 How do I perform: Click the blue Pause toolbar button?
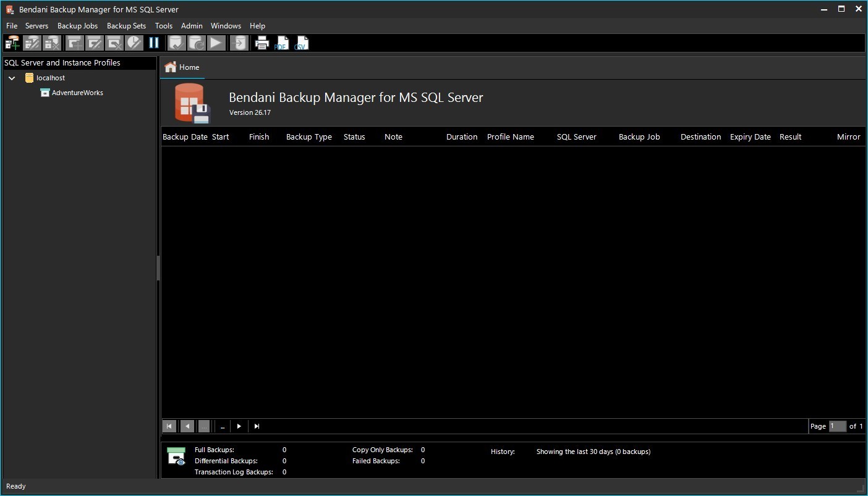(154, 43)
